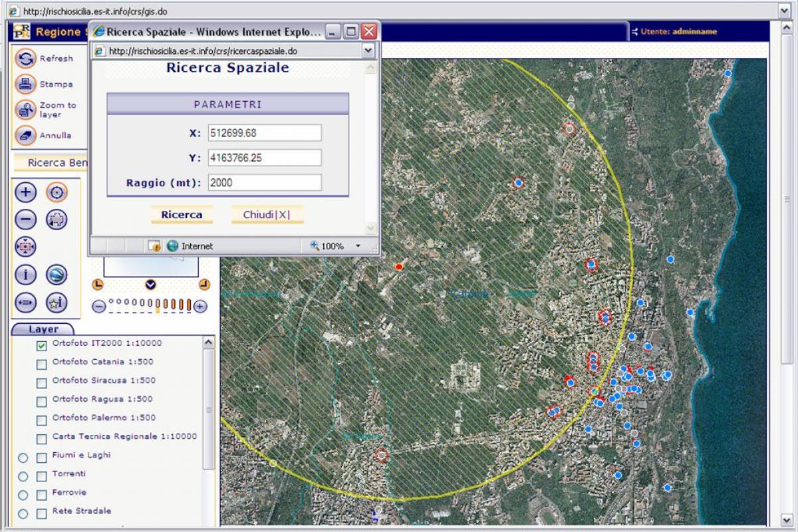The image size is (798, 532).
Task: Check the Torrenti layer box
Action: coord(41,476)
